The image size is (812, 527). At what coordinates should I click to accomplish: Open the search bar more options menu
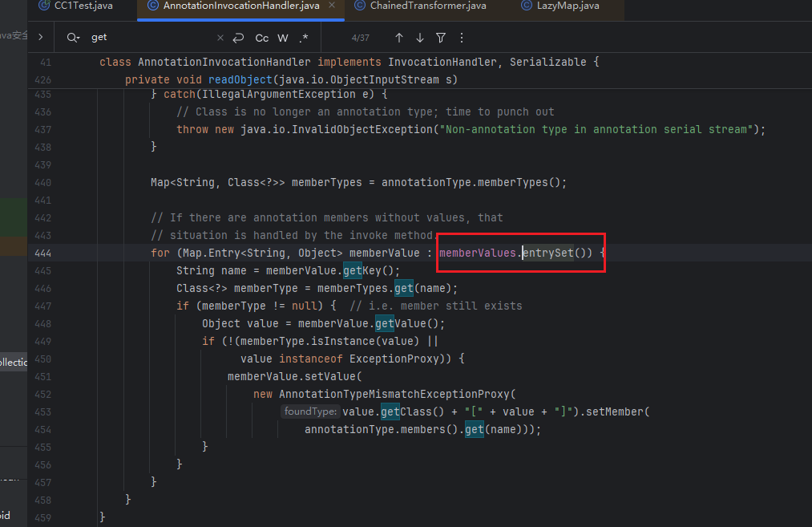(461, 38)
